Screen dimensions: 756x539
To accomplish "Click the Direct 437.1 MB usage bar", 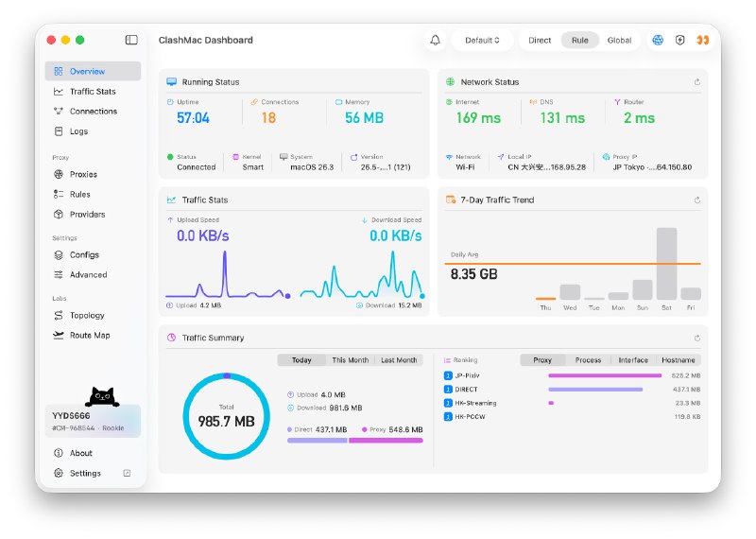I will [317, 440].
